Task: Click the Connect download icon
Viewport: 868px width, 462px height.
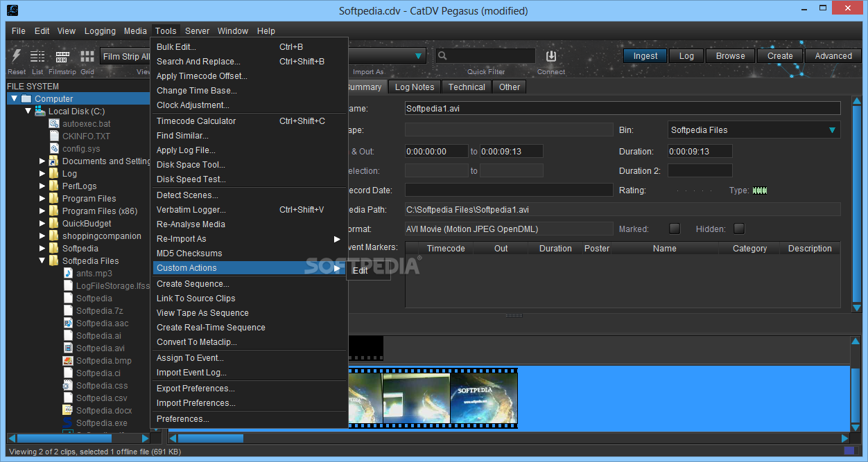Action: (x=551, y=56)
